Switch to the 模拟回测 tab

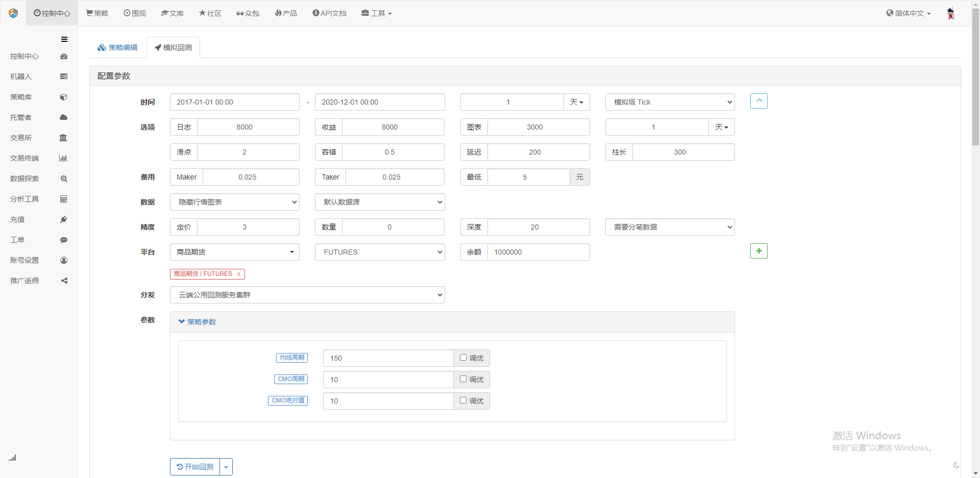(174, 47)
